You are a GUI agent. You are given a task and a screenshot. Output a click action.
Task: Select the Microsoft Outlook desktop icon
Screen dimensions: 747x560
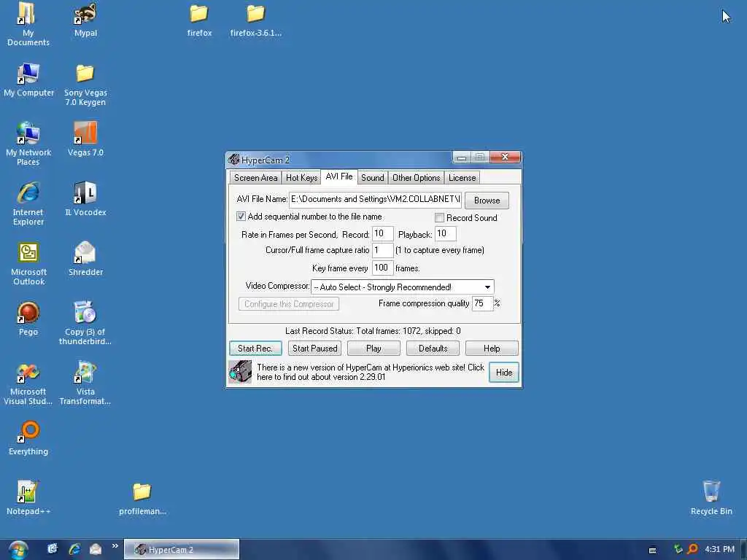tap(28, 264)
